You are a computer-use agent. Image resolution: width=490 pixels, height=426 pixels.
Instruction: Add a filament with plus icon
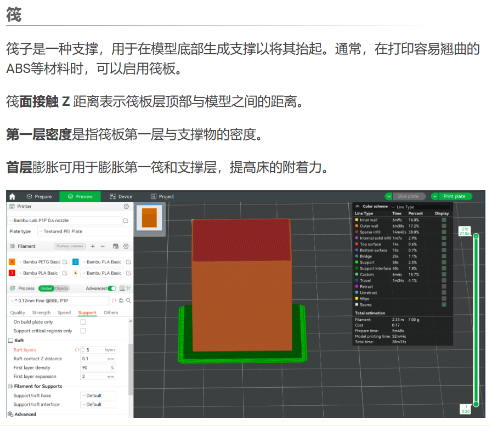[x=93, y=246]
